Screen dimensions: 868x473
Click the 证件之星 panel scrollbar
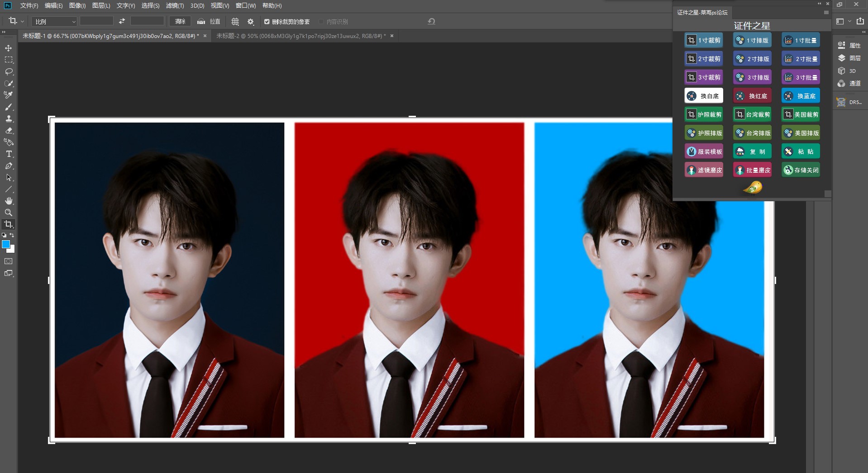[x=829, y=194]
